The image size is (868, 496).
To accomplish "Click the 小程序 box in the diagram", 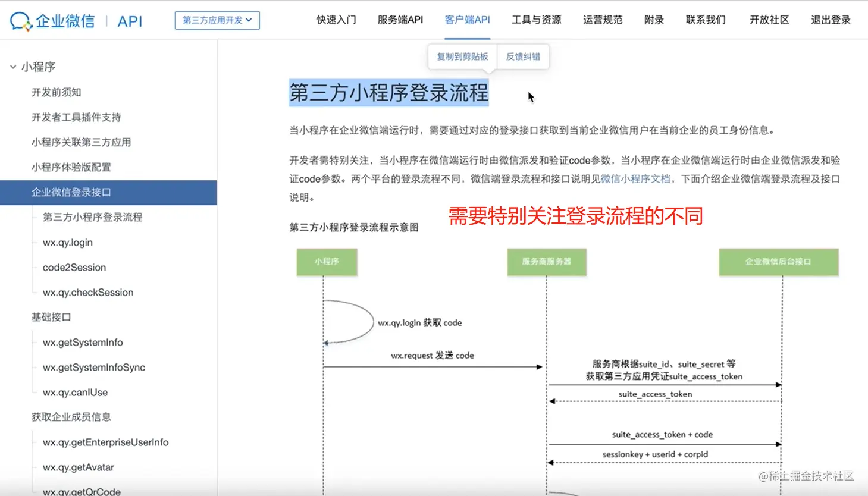I will pyautogui.click(x=327, y=262).
